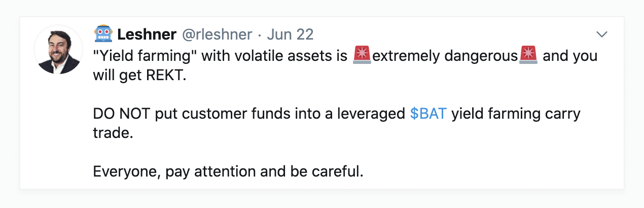Click the robot emoji beside Leshner

click(x=103, y=34)
